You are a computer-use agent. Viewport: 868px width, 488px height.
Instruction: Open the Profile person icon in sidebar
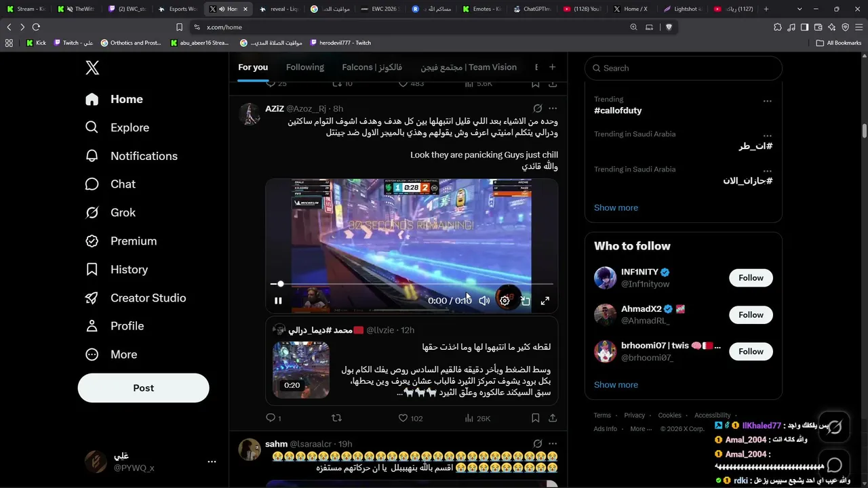[x=92, y=326]
